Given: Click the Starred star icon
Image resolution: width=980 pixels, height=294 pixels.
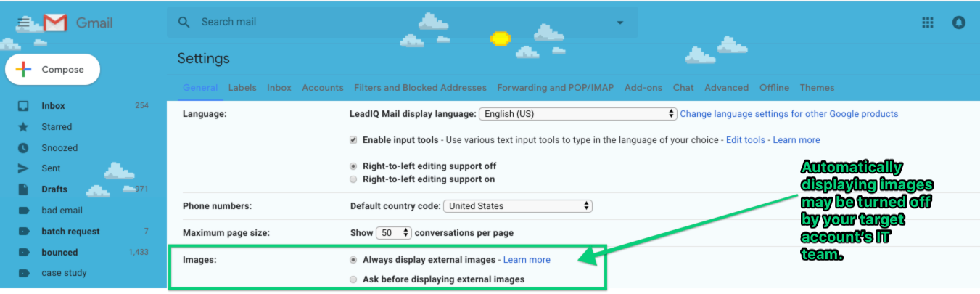Looking at the screenshot, I should 23,127.
